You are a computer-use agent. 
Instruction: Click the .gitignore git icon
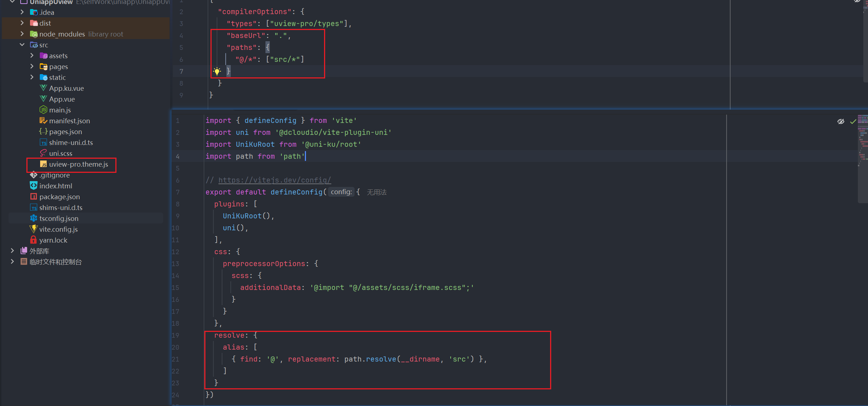[33, 175]
